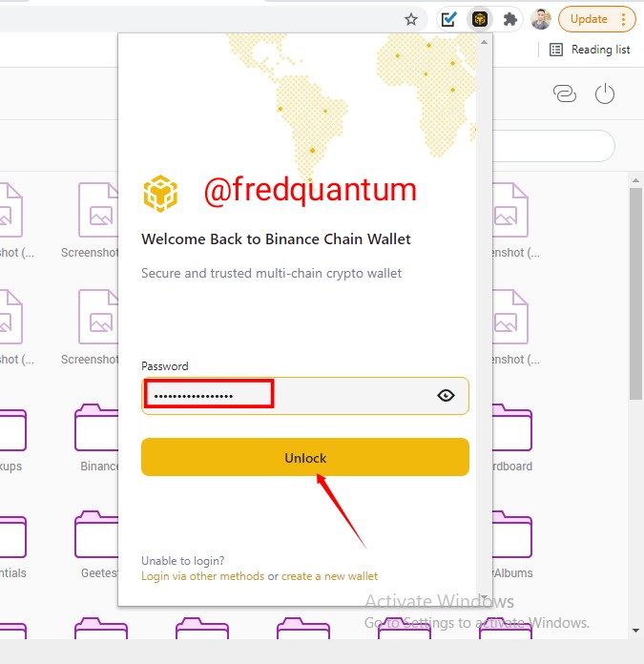The image size is (644, 664).
Task: Open the Chrome profile avatar
Action: coord(541,19)
